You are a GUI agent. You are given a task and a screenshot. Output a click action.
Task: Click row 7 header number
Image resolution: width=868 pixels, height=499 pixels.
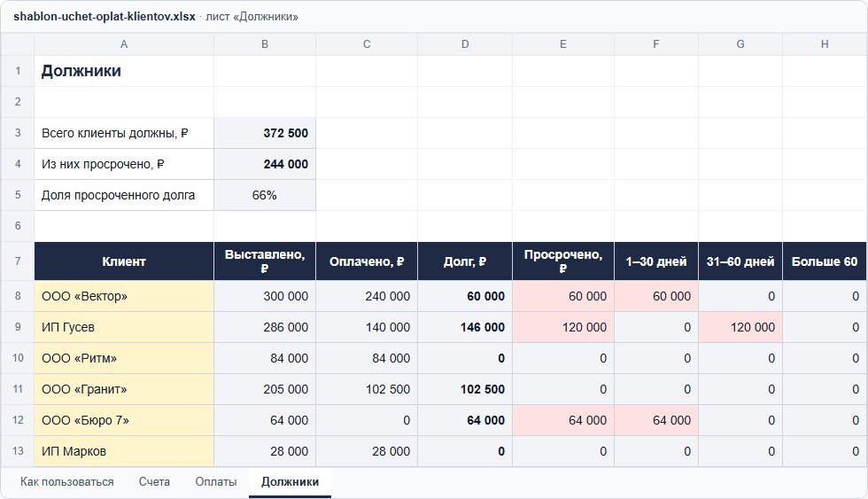pyautogui.click(x=18, y=261)
